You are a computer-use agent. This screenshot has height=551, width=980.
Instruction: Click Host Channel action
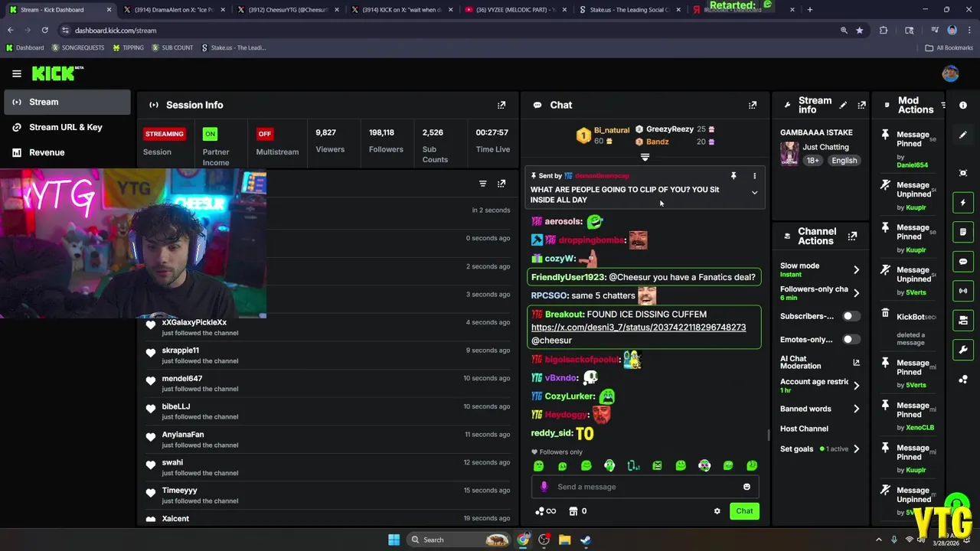click(x=804, y=429)
